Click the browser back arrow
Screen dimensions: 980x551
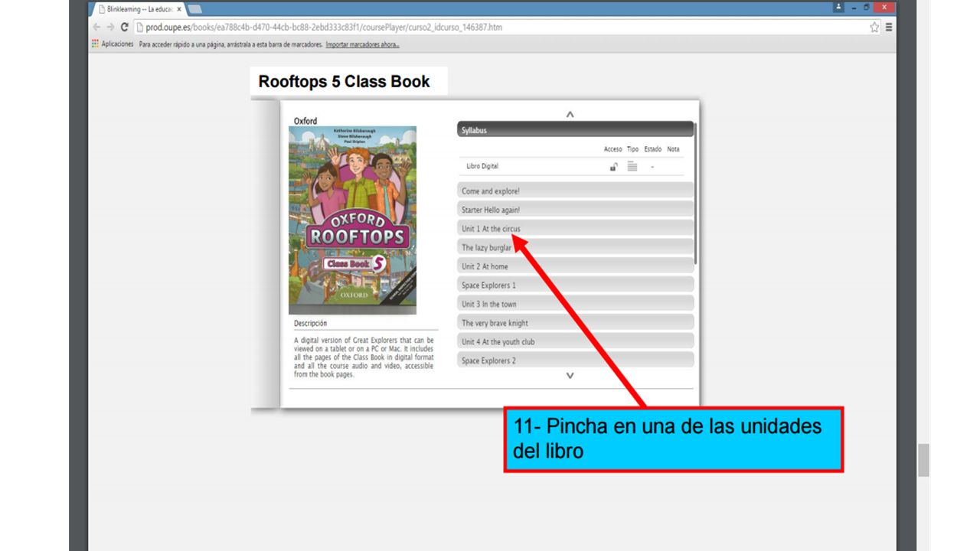pyautogui.click(x=97, y=27)
